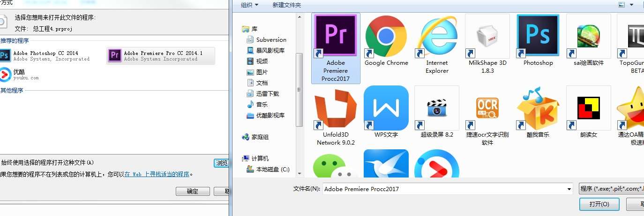Viewport: 644px width, 216px height.
Task: Open 文档 library in navigation pane
Action: [x=257, y=83]
